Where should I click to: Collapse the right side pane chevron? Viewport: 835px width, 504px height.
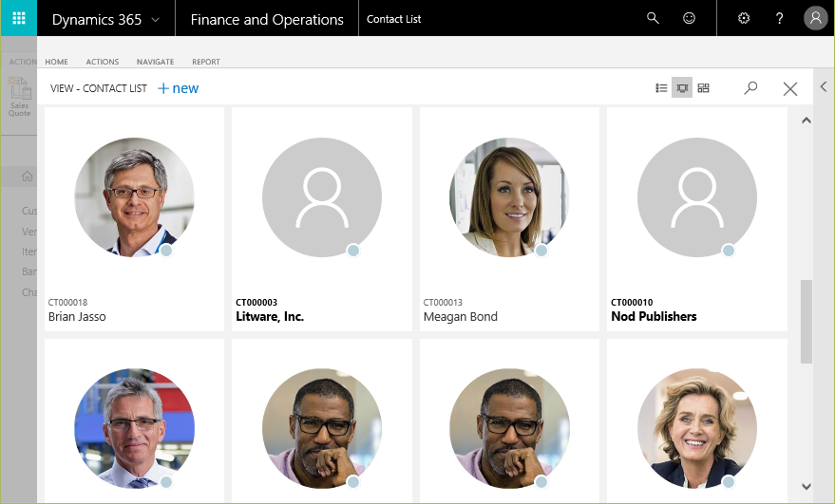(x=824, y=86)
